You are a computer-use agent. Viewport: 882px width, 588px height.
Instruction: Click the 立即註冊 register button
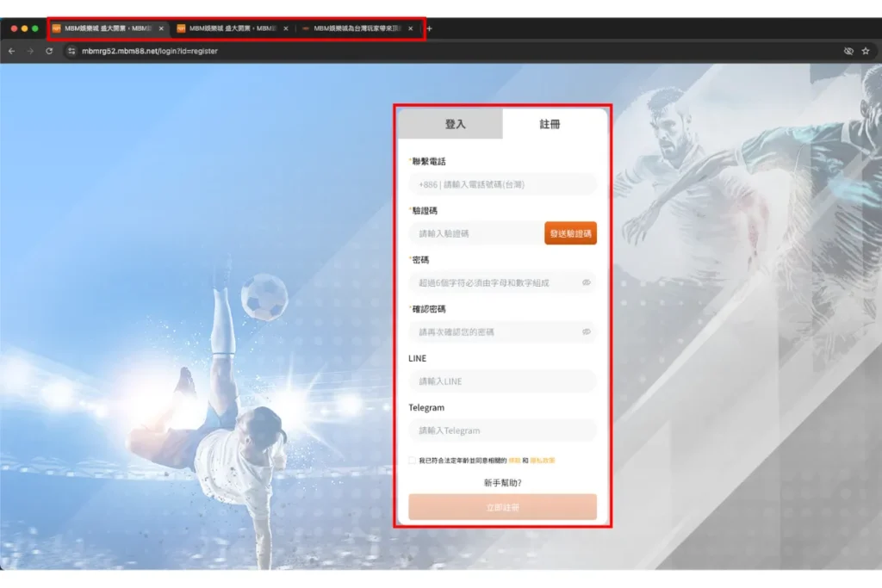pyautogui.click(x=502, y=507)
